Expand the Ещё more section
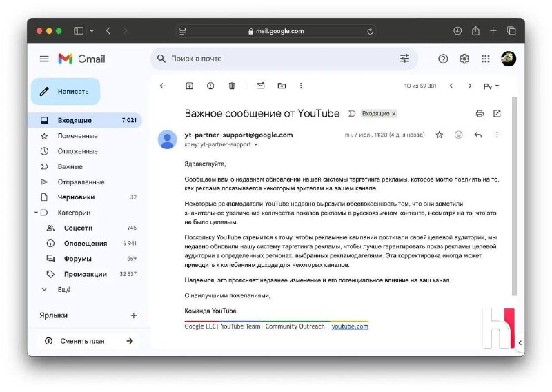Viewport: 552px width, 392px height. pyautogui.click(x=85, y=289)
